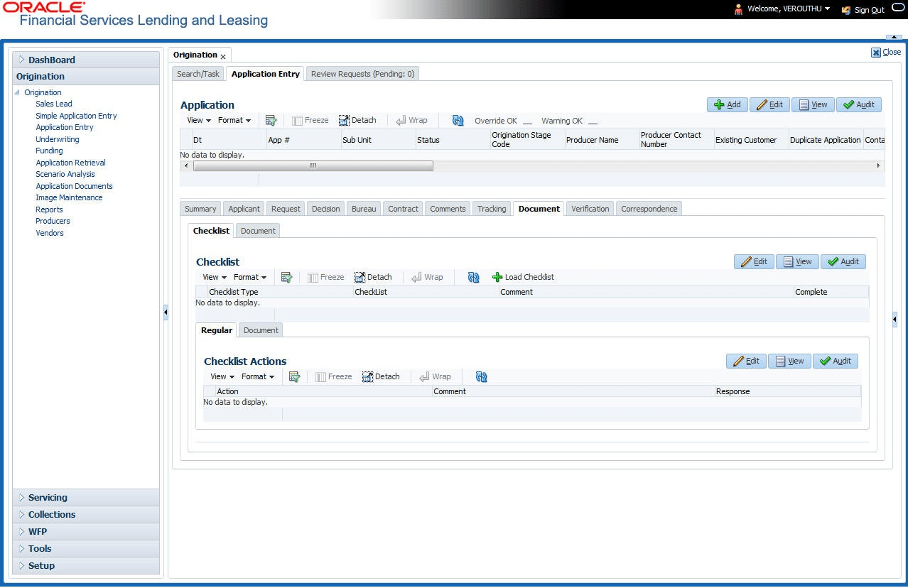This screenshot has width=908, height=588.
Task: Open Underwriting in navigation tree
Action: [x=58, y=139]
